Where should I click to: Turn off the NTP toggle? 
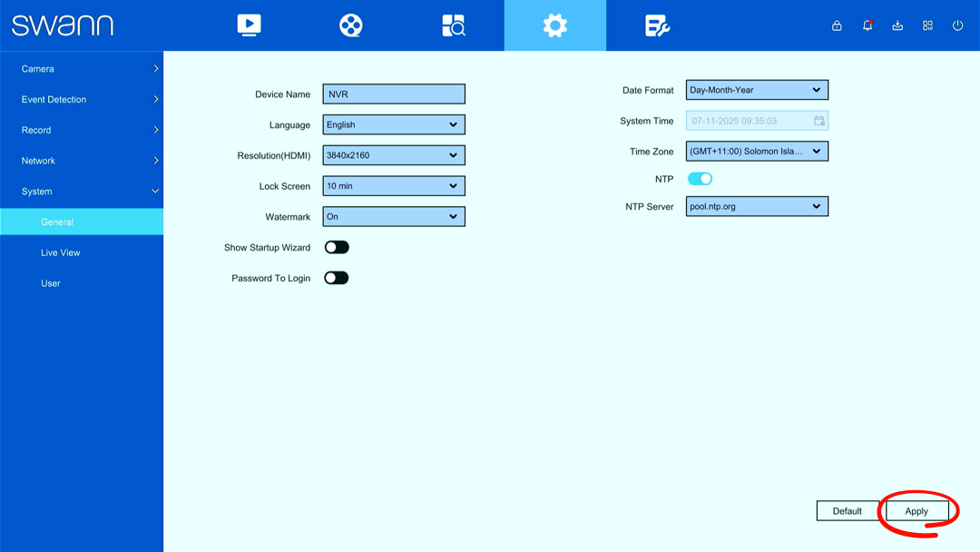click(700, 179)
